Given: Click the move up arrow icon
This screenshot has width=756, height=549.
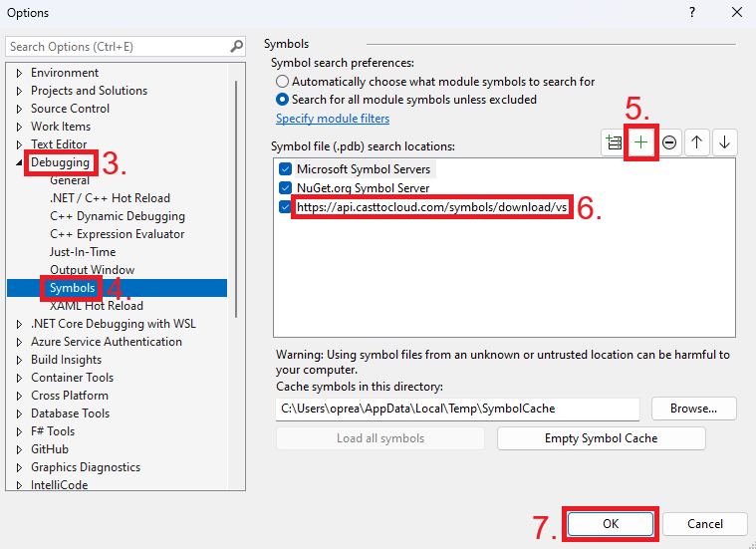Looking at the screenshot, I should (x=697, y=142).
